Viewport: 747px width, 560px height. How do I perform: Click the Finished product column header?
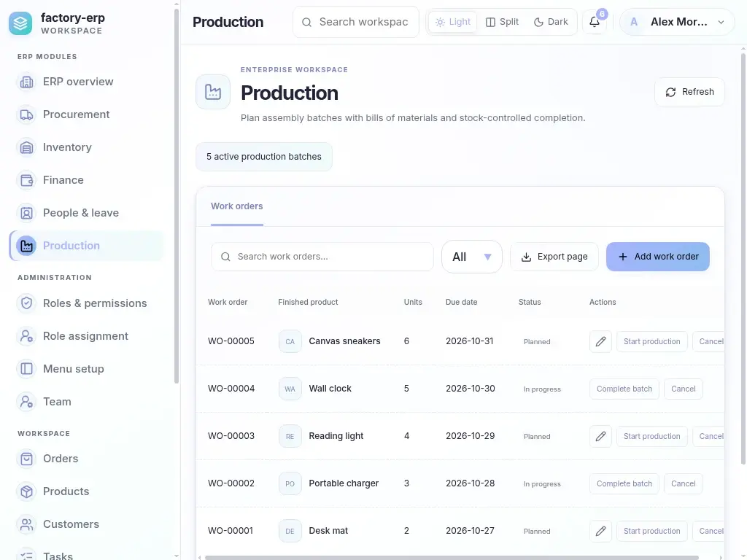[x=308, y=302]
